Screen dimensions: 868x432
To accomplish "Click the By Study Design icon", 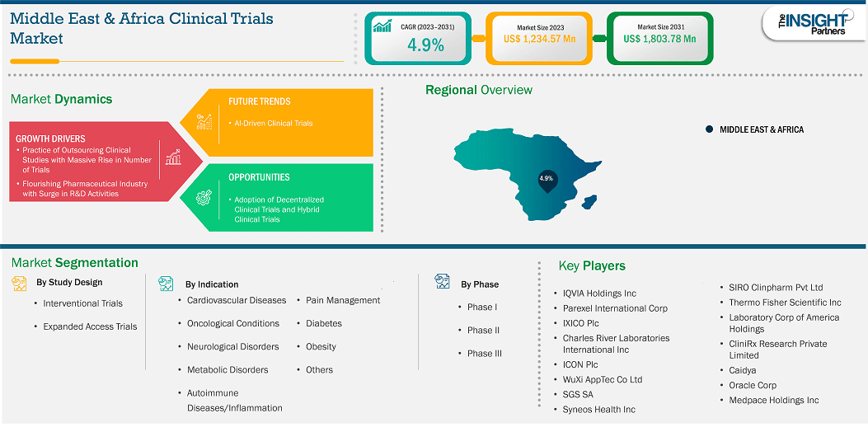I will [20, 283].
